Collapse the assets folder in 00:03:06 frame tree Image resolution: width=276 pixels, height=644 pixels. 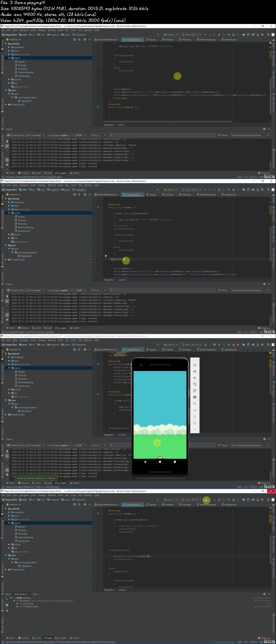[x=9, y=58]
